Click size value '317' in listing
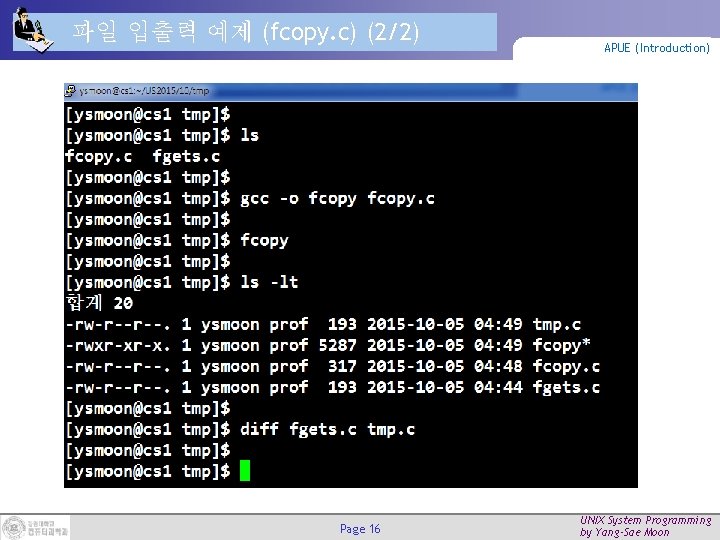Image resolution: width=720 pixels, height=540 pixels. (x=342, y=366)
